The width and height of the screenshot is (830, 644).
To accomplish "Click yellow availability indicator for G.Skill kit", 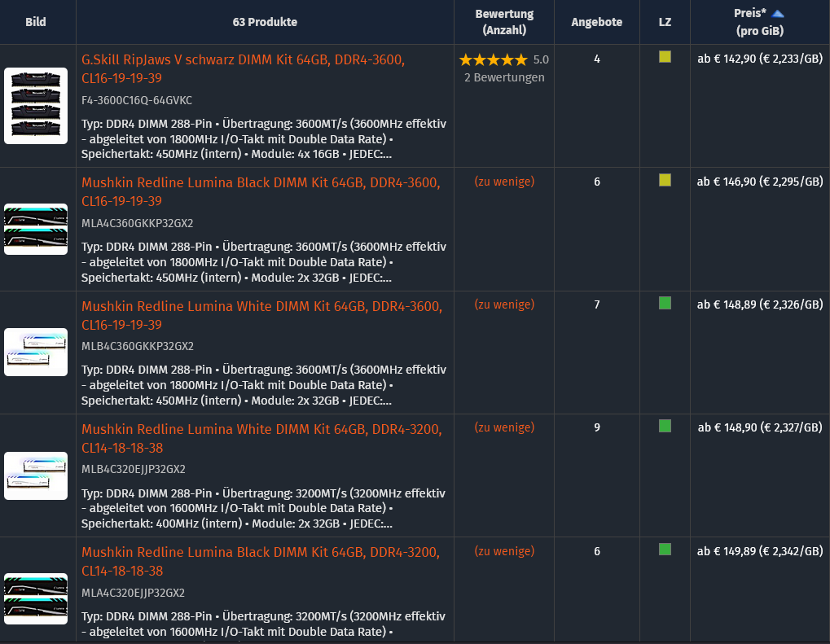I will (665, 57).
